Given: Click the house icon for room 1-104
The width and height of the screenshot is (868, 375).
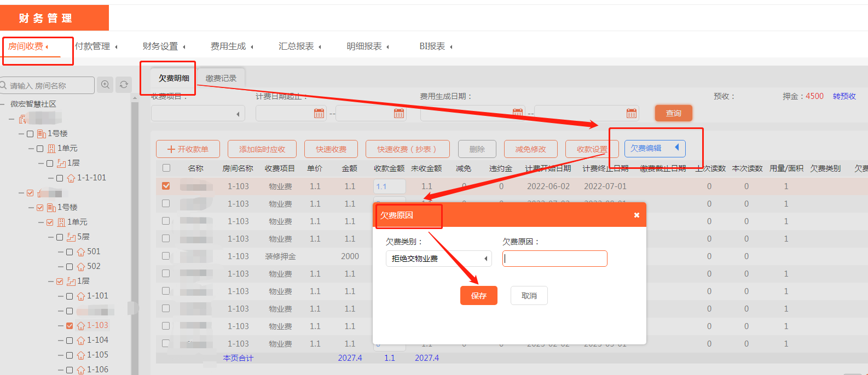Looking at the screenshot, I should click(81, 341).
